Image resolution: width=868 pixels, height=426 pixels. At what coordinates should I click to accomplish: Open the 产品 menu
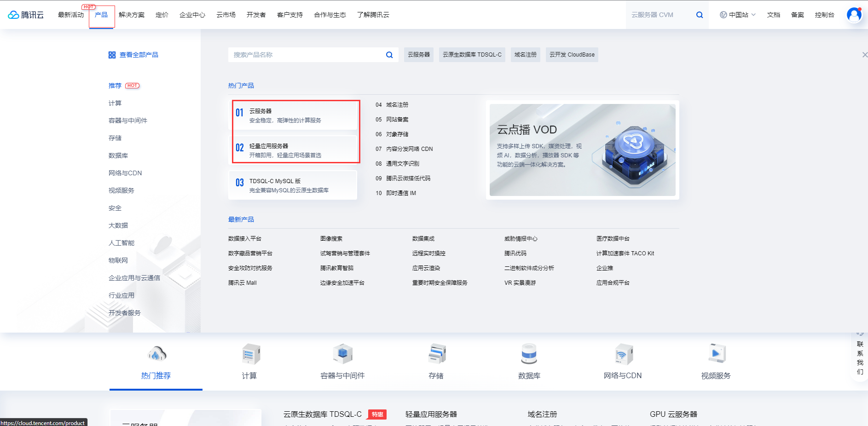101,15
